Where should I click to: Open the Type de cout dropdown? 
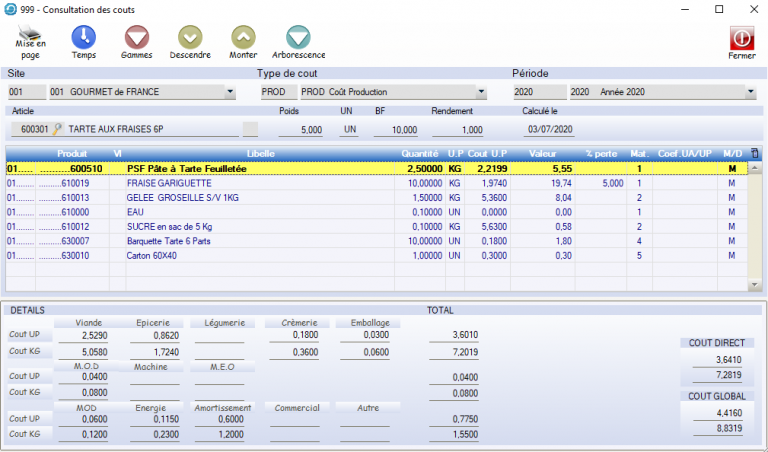481,92
